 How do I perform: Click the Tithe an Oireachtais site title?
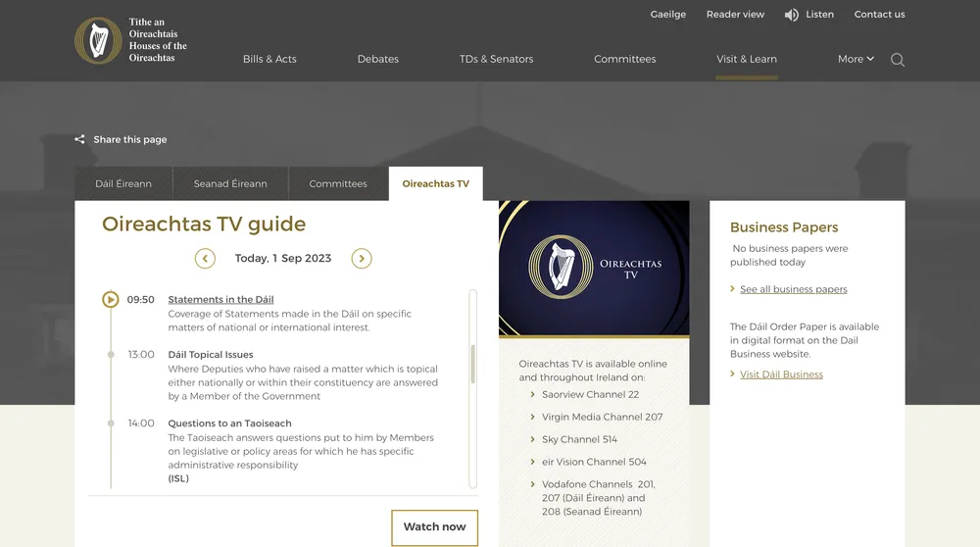click(158, 40)
